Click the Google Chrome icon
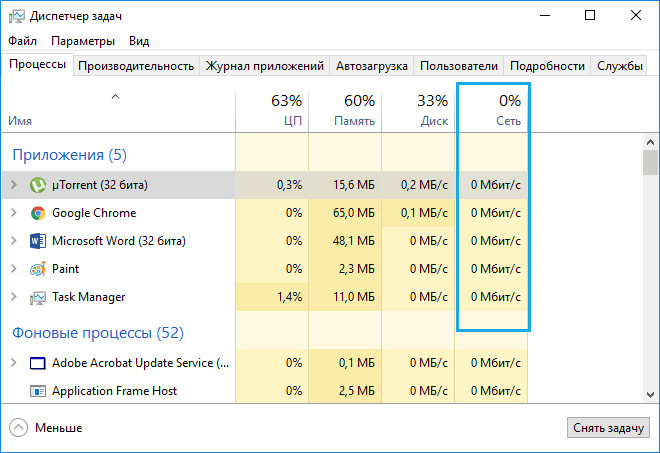660x453 pixels. pyautogui.click(x=38, y=213)
